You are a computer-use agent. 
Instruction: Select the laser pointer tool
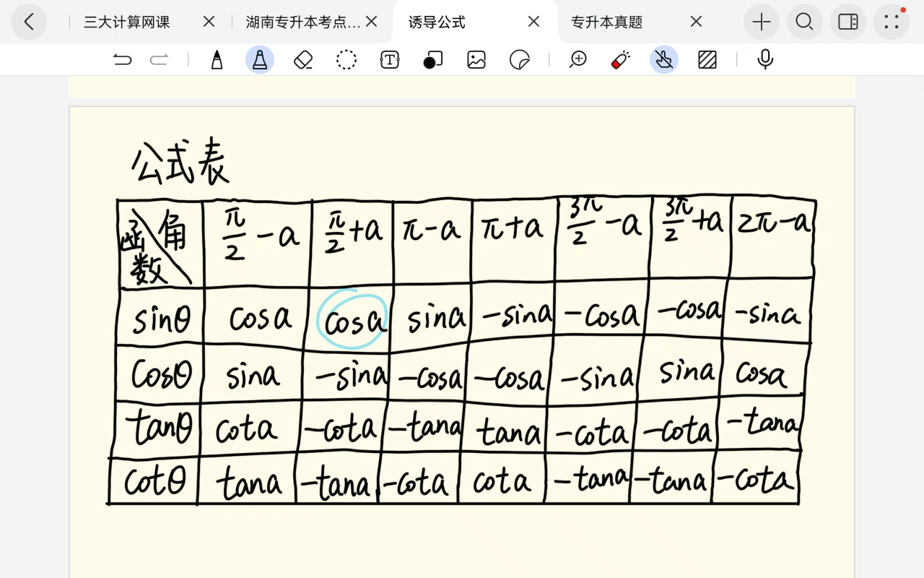pos(621,59)
